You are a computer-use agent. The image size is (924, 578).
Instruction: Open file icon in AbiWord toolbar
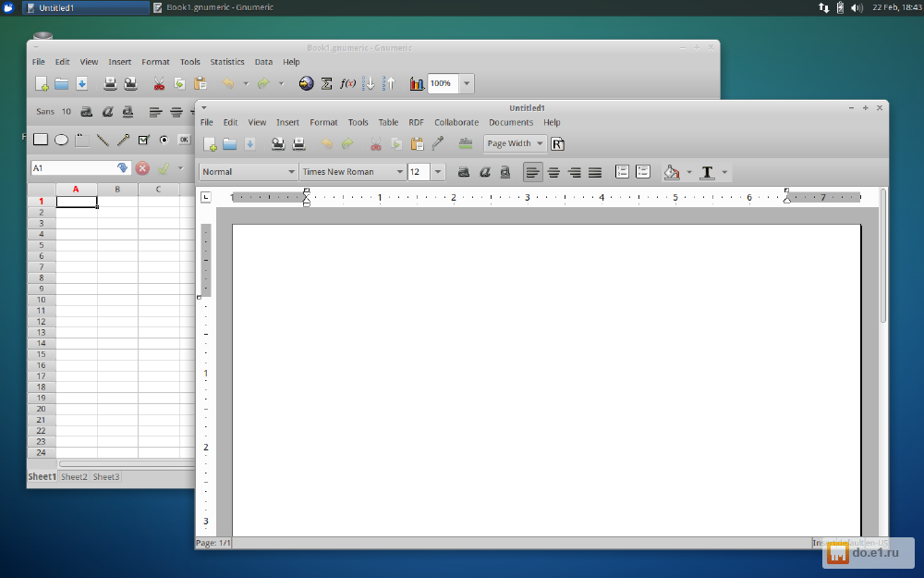pyautogui.click(x=230, y=143)
